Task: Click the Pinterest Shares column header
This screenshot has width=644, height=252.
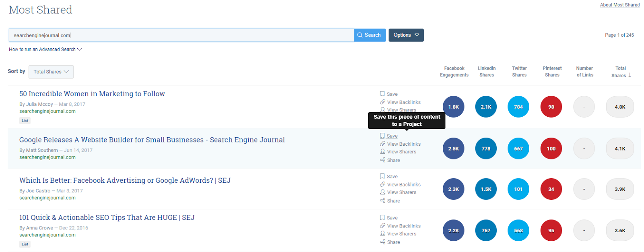Action: tap(552, 72)
